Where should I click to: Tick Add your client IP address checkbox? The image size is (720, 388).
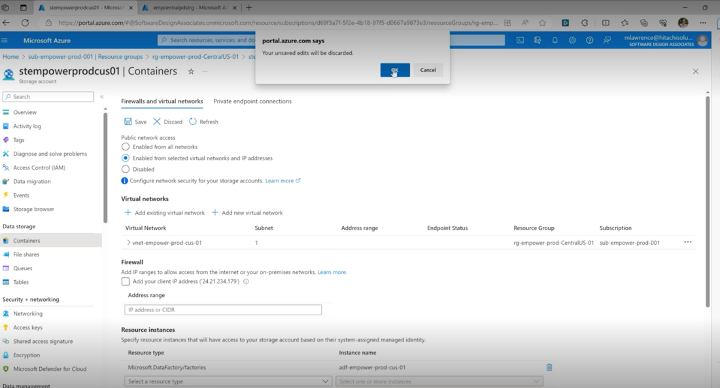[x=125, y=281]
